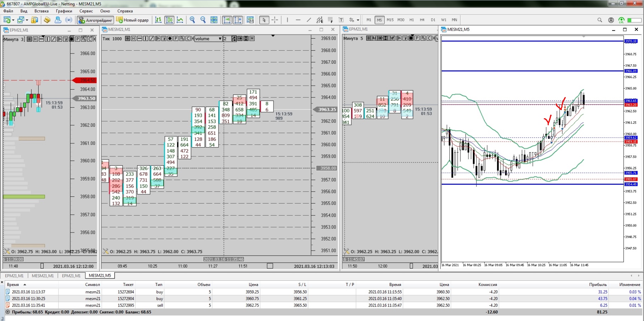The height and width of the screenshot is (321, 644).
Task: Select the Equidistant Channel tool
Action: click(320, 20)
